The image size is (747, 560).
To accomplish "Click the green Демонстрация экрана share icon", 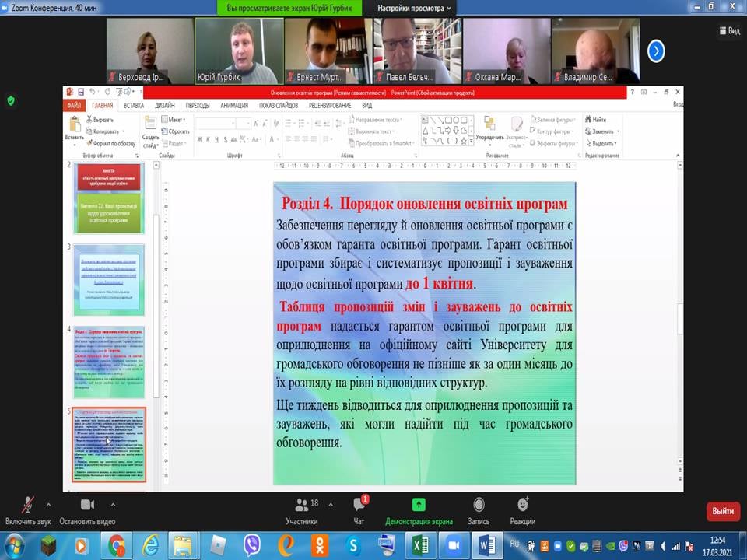I will coord(419,505).
